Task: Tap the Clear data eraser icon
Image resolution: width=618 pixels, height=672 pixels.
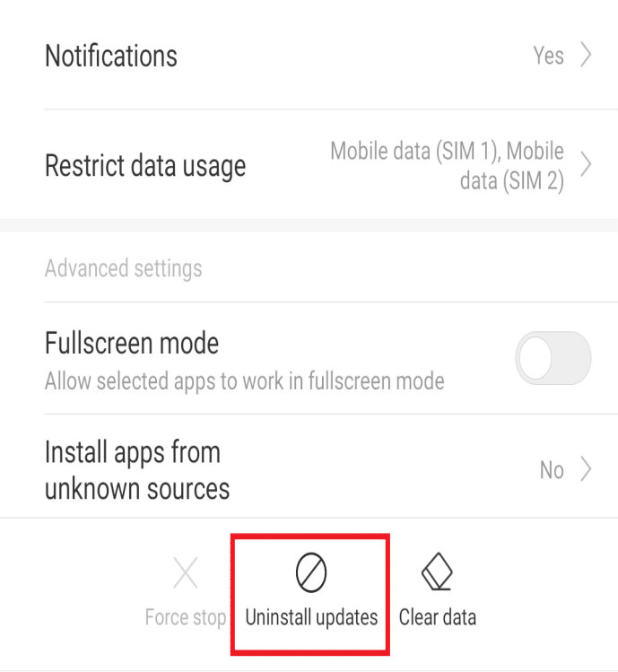Action: tap(437, 572)
